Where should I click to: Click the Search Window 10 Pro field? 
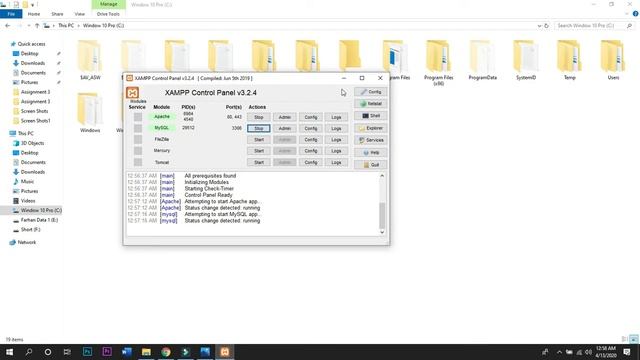tap(595, 26)
